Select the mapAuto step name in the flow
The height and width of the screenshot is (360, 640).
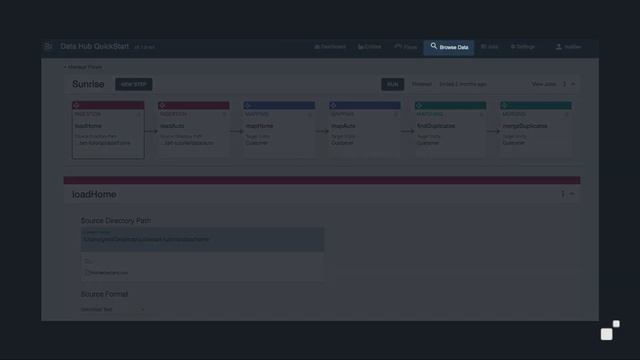pos(343,126)
